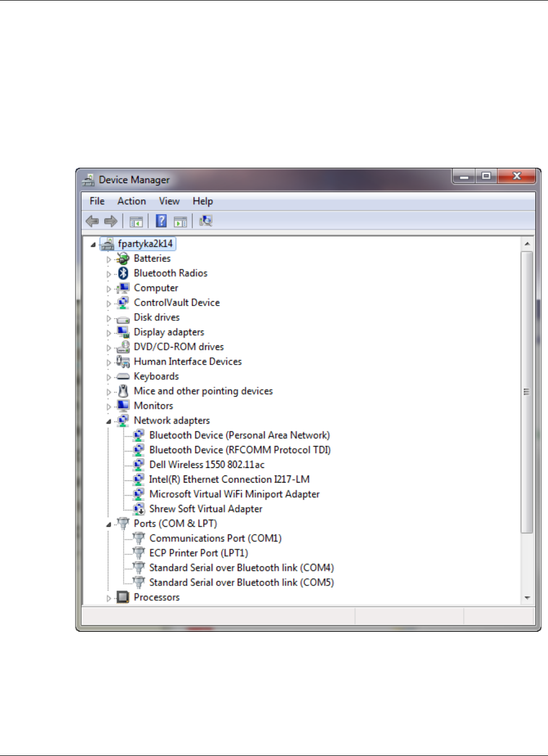Close the Device Manager window

click(x=517, y=176)
